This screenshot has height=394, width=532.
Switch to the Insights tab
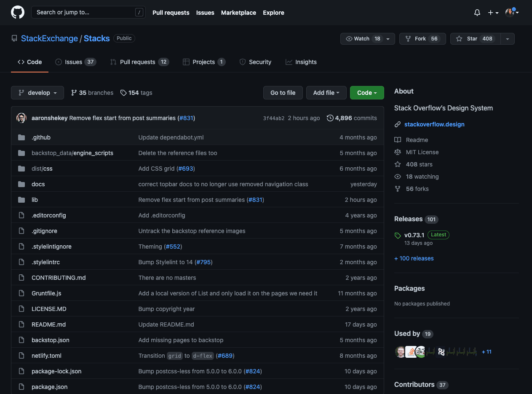(x=301, y=62)
